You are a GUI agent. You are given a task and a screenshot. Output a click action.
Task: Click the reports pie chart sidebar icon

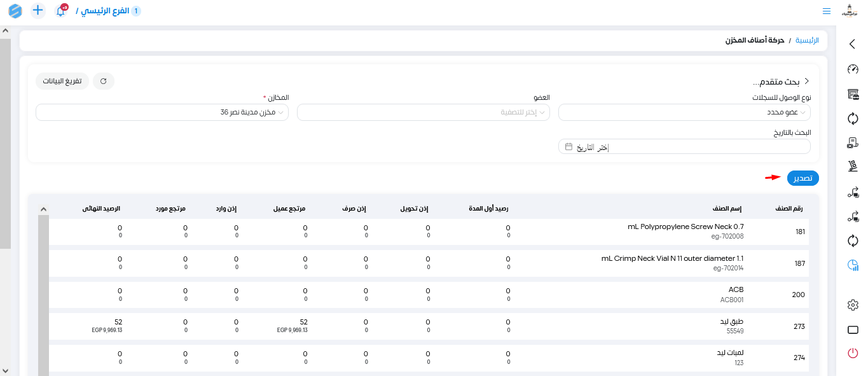point(853,265)
